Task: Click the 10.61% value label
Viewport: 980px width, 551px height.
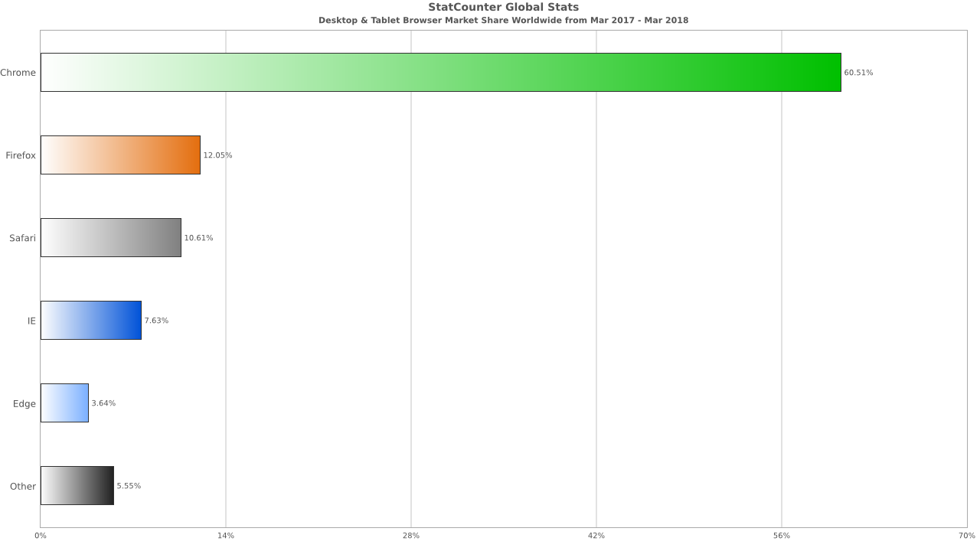Action: pyautogui.click(x=198, y=238)
